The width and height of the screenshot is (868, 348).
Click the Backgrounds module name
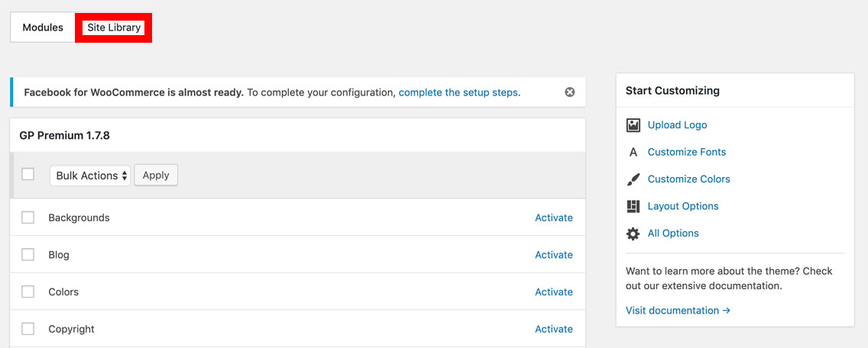79,218
